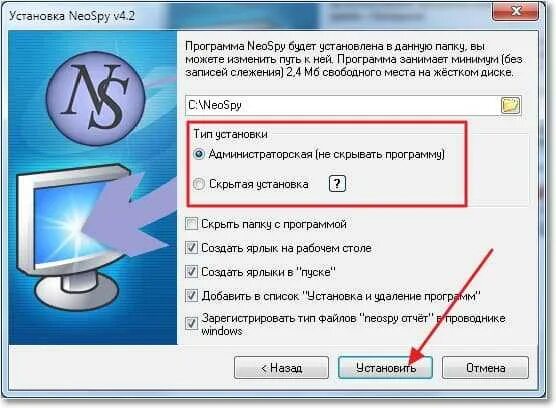Screen dimensions: 556x408
Task: Click the Тип установки group label
Action: click(230, 134)
